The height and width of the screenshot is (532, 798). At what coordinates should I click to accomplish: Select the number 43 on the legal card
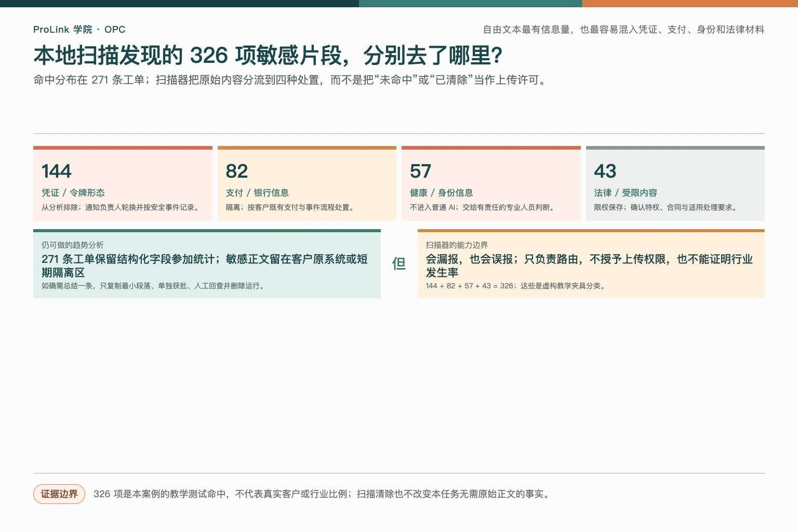point(605,171)
